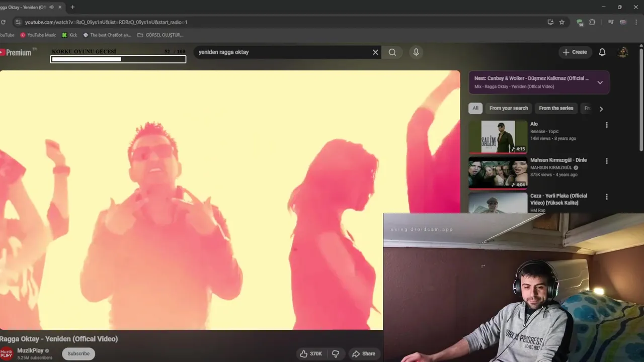Click the Create button
Screen dimensions: 644x362
(575, 52)
